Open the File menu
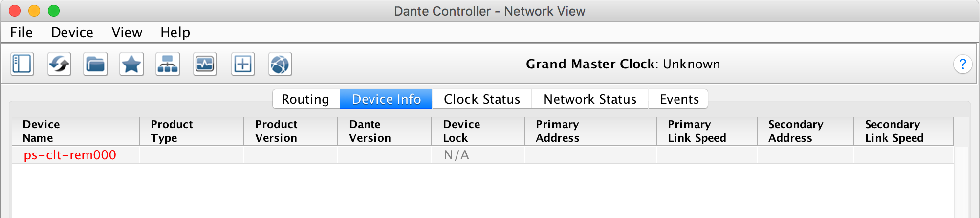Screen dimensions: 980x218 pos(22,32)
